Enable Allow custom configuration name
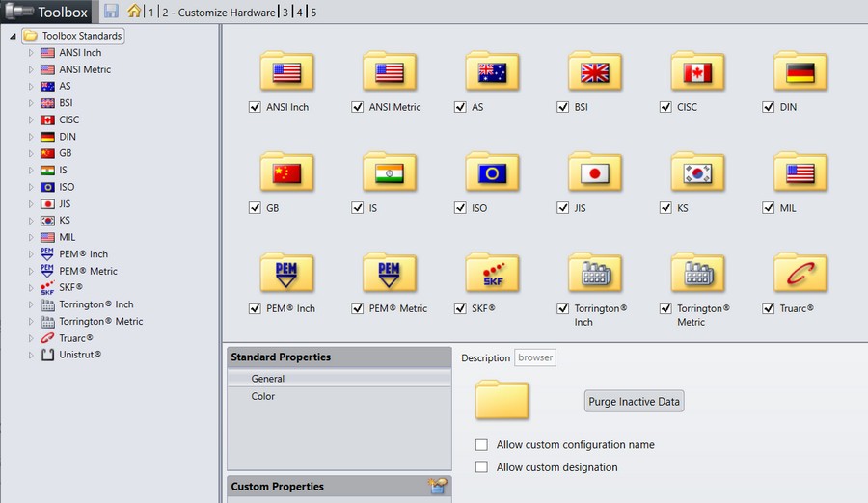 (481, 444)
